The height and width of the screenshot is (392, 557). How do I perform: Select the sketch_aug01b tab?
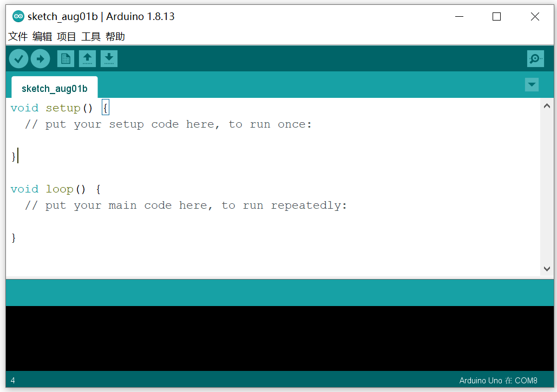pyautogui.click(x=54, y=88)
